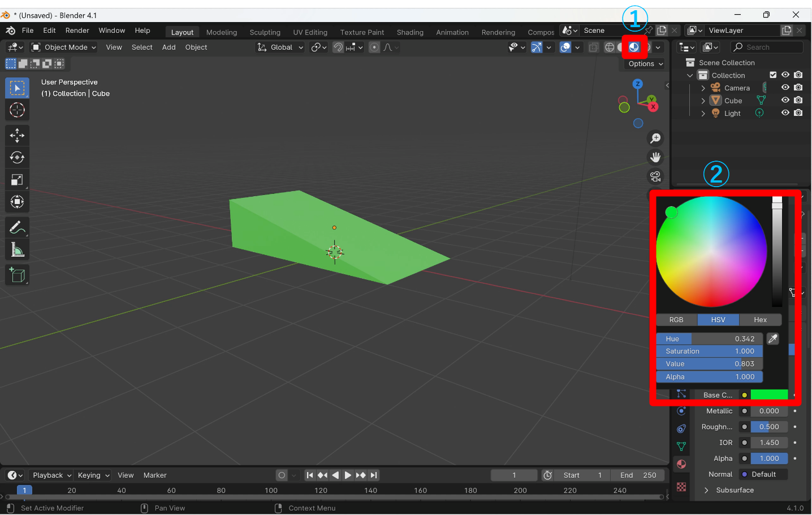812x515 pixels.
Task: Open the Playback dropdown
Action: [51, 475]
